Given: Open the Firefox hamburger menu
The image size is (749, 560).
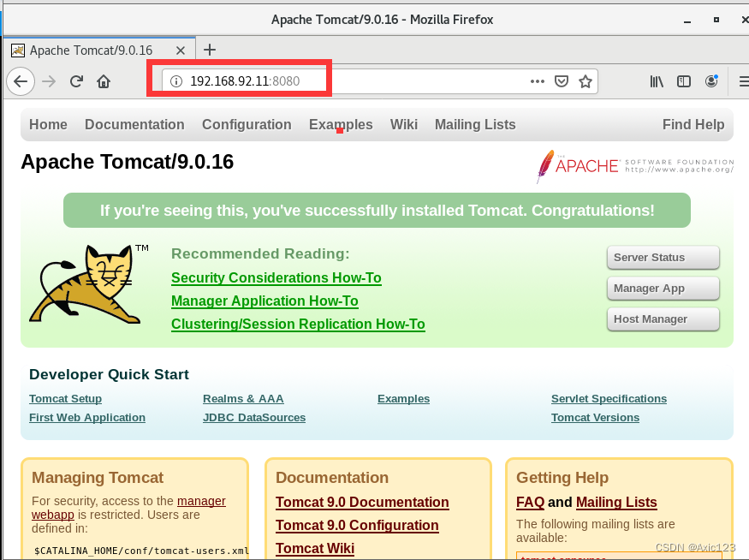Looking at the screenshot, I should (743, 81).
